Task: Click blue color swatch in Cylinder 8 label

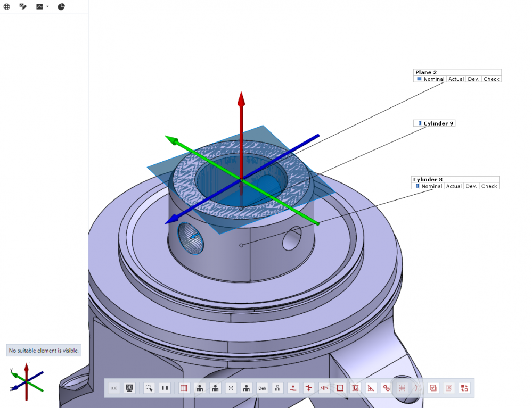Action: point(418,186)
